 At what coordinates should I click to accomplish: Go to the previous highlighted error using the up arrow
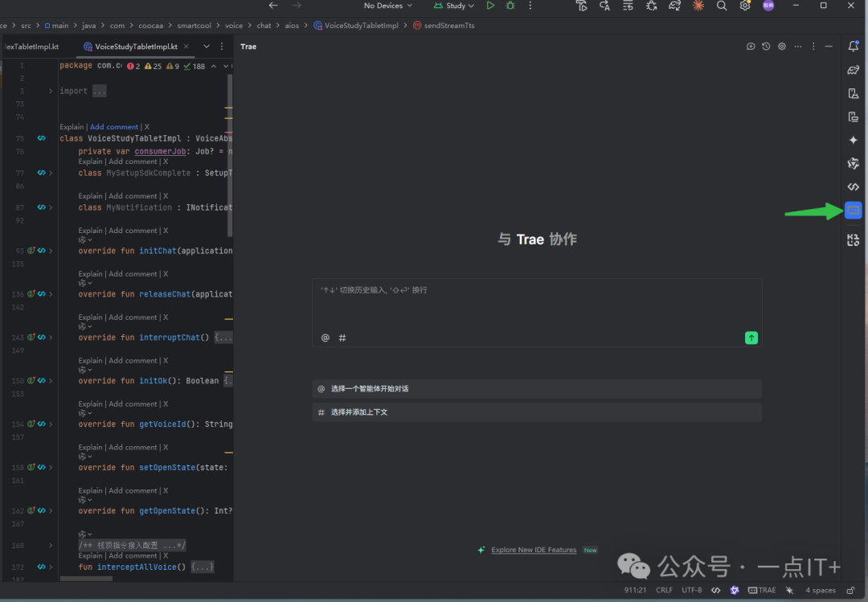pyautogui.click(x=214, y=66)
